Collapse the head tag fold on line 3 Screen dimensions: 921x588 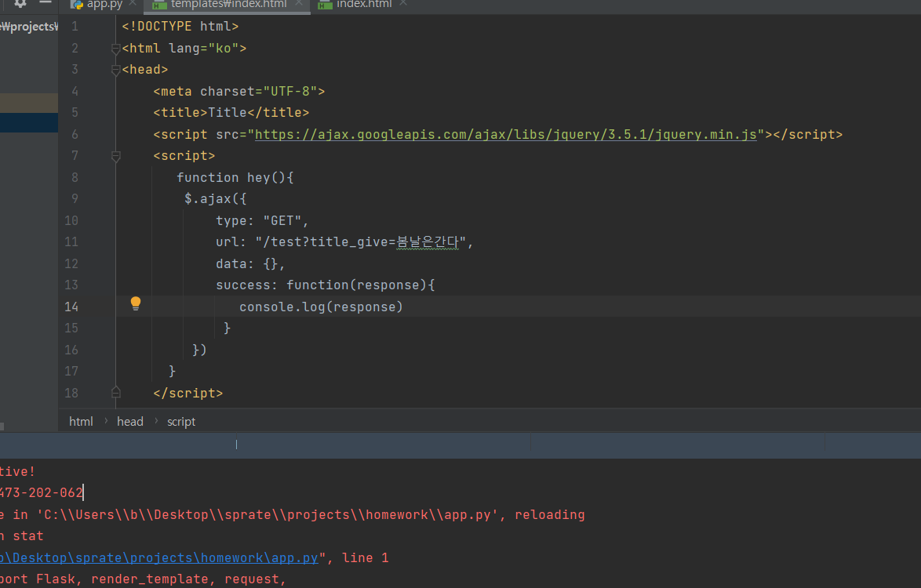pos(115,70)
